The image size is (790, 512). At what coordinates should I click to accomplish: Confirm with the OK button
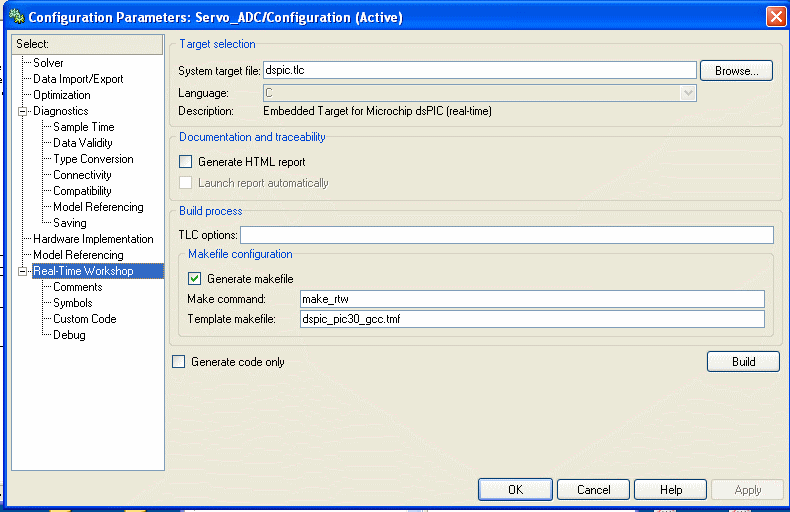pos(515,490)
